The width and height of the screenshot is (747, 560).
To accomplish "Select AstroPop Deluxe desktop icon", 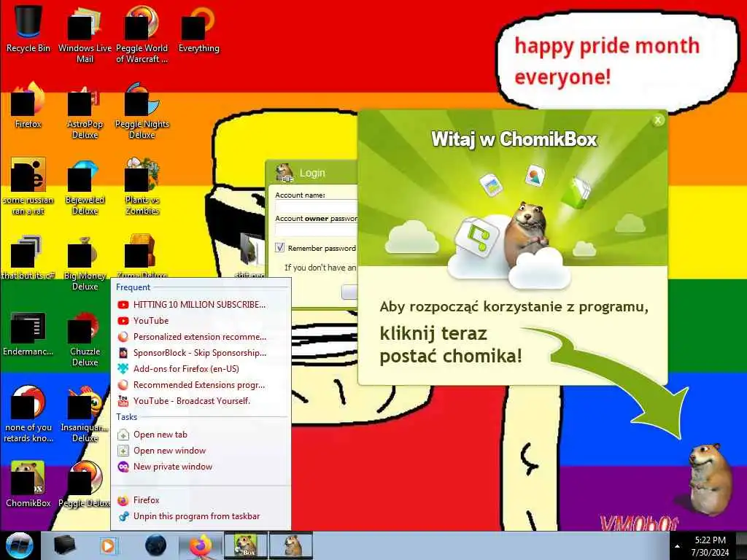I will click(x=85, y=111).
